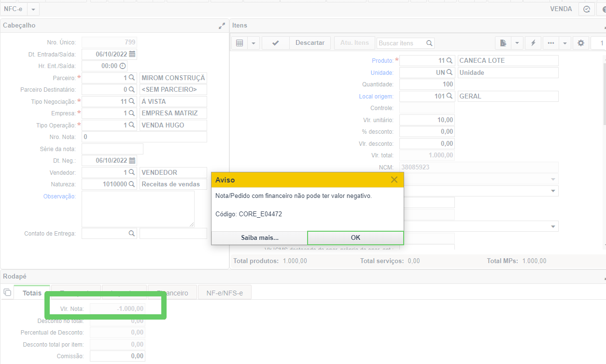The image size is (606, 364).
Task: Click the grid view icon in Itens toolbar
Action: (x=240, y=43)
